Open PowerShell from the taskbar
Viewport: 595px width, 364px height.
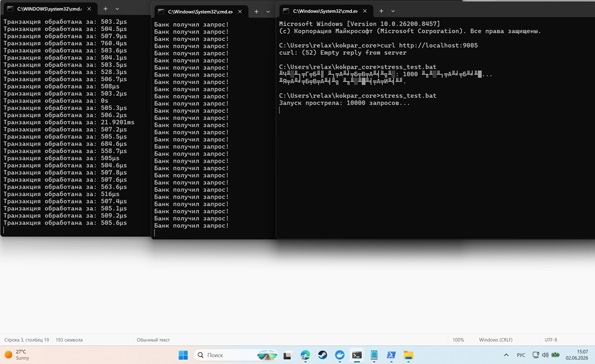click(x=391, y=355)
